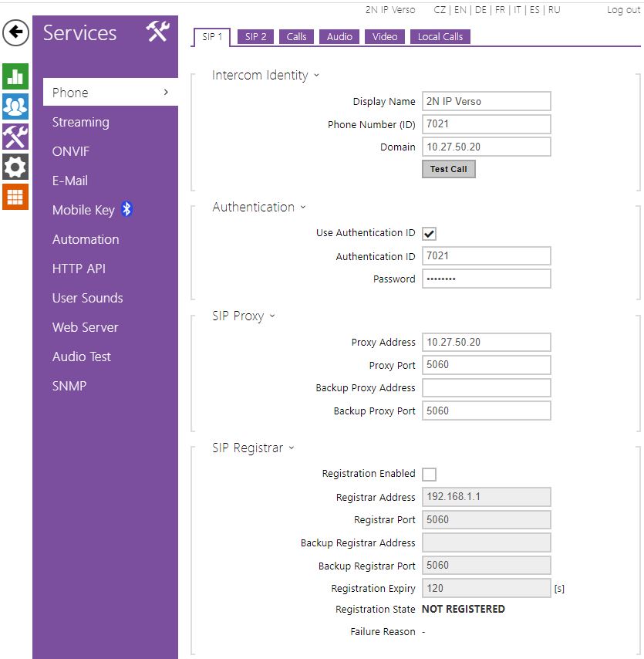
Task: Click the Bluetooth icon beside Mobile Key
Action: [x=127, y=209]
